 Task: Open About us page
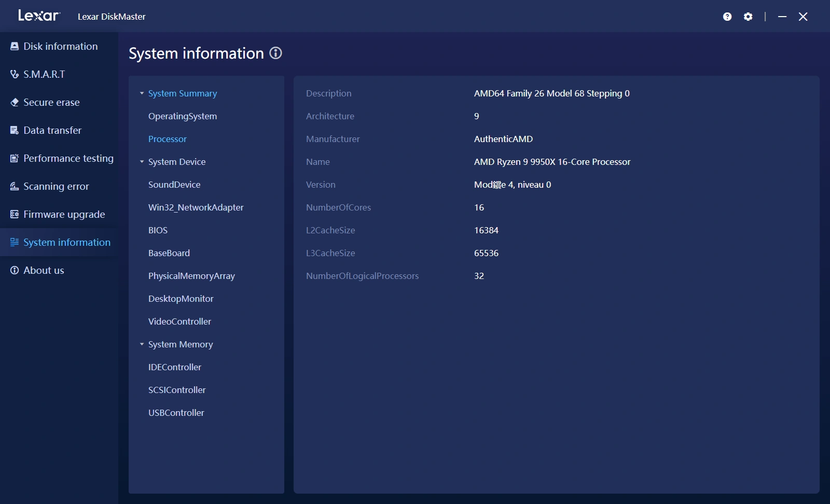pyautogui.click(x=59, y=270)
